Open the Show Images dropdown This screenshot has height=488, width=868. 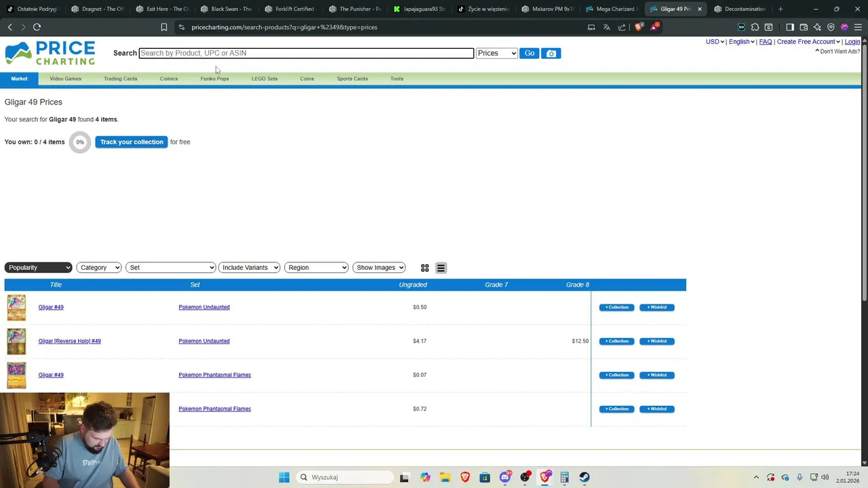(x=379, y=268)
